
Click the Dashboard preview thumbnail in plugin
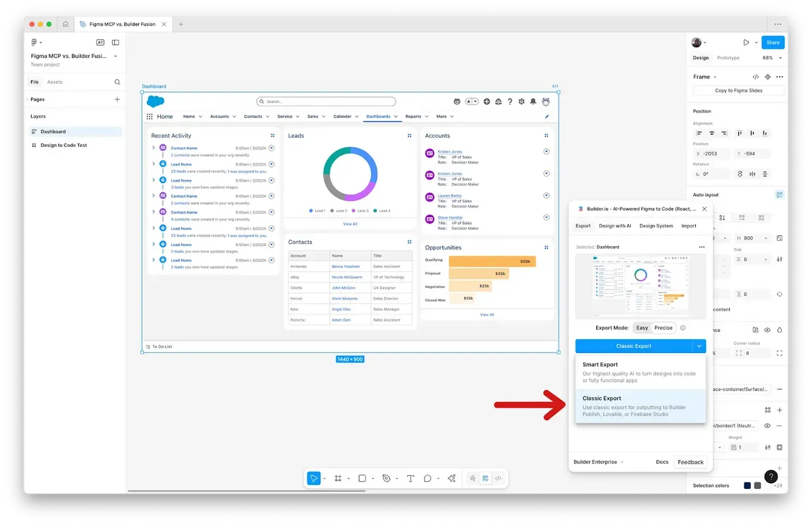(x=641, y=286)
